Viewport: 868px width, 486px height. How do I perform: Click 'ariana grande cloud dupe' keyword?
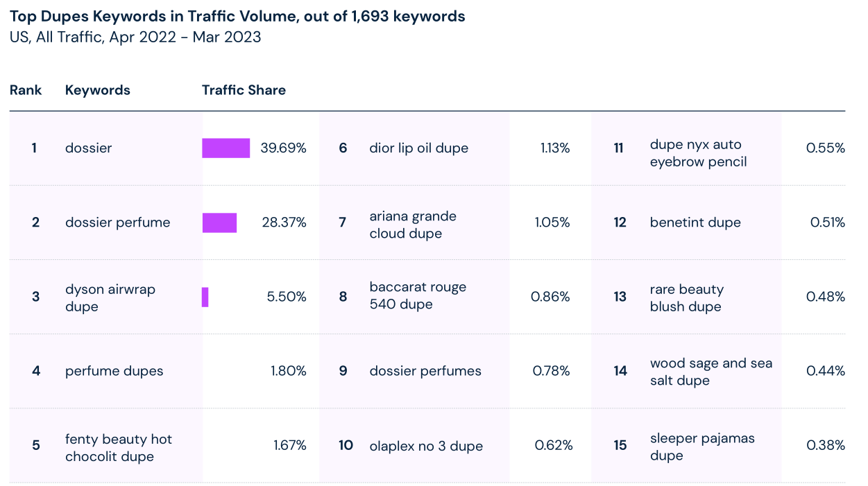point(413,225)
